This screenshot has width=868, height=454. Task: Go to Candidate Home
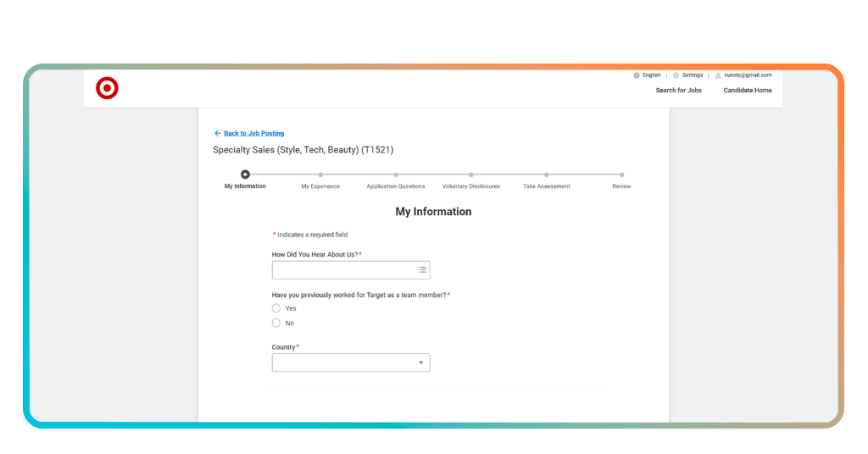click(748, 90)
